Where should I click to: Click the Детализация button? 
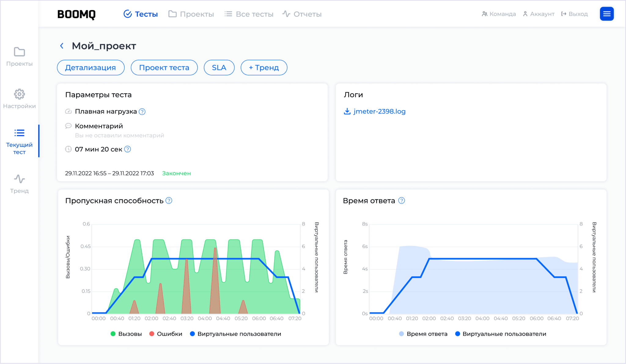pos(90,68)
